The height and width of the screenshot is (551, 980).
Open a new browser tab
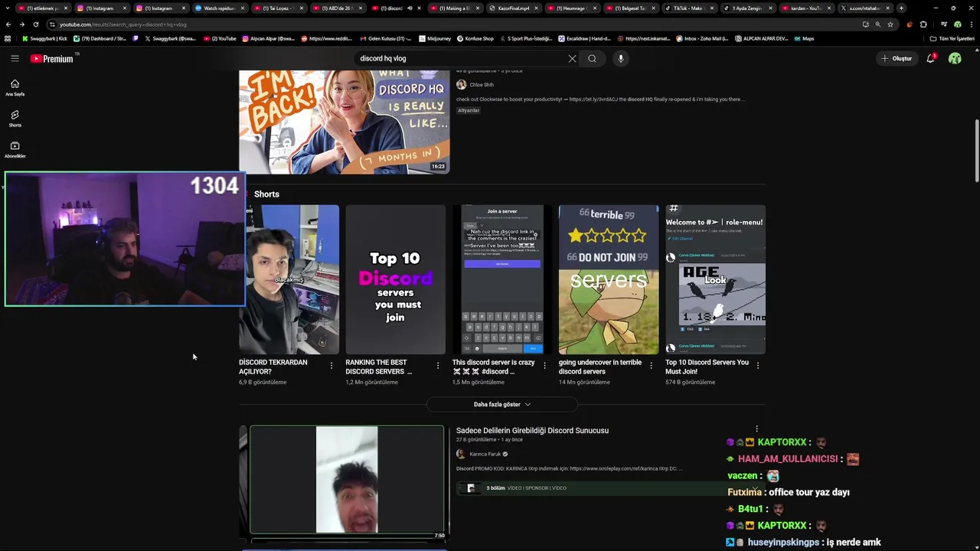coord(901,8)
